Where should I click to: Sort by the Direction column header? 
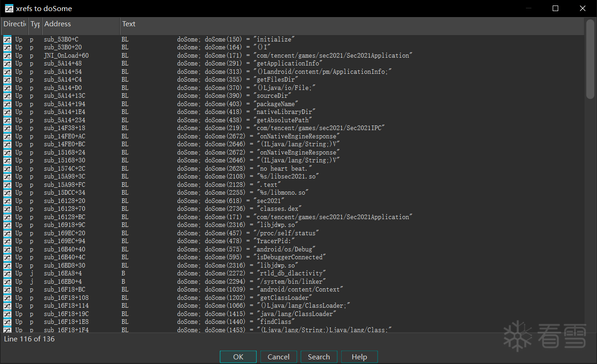15,24
